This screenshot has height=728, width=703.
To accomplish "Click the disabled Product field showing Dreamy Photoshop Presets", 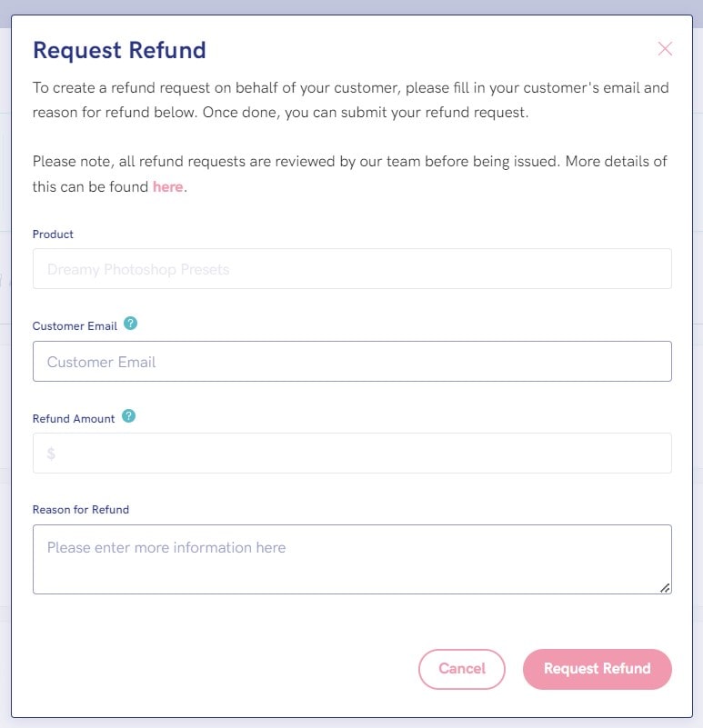I will tap(352, 269).
